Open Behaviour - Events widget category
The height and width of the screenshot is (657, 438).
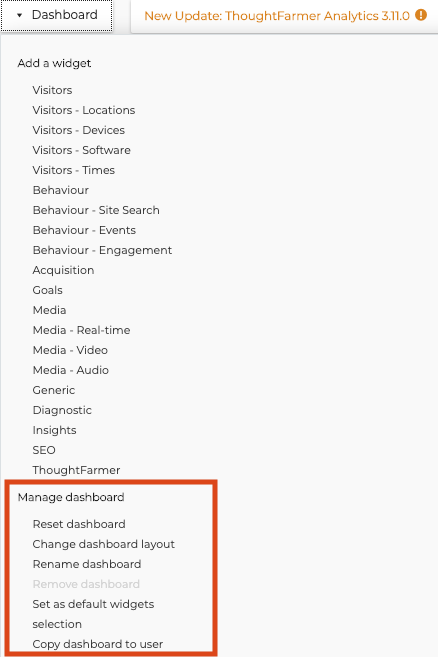pos(84,230)
